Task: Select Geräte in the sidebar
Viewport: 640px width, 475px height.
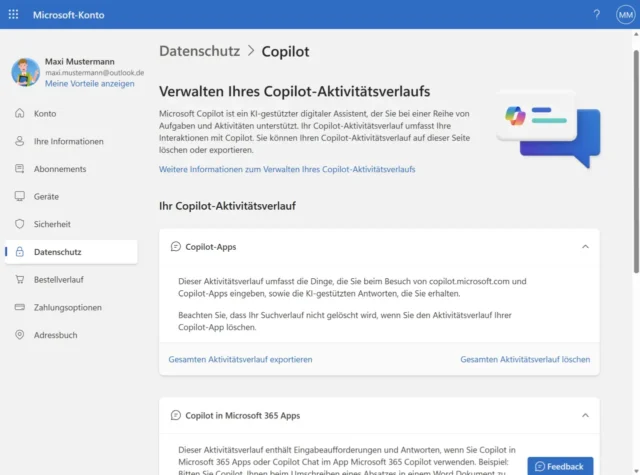Action: point(71,197)
